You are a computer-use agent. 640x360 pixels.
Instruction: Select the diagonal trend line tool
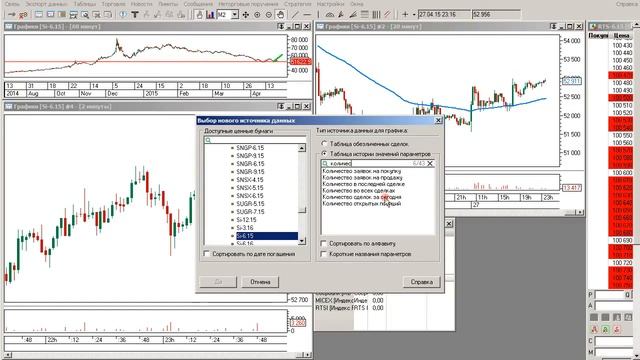click(295, 15)
